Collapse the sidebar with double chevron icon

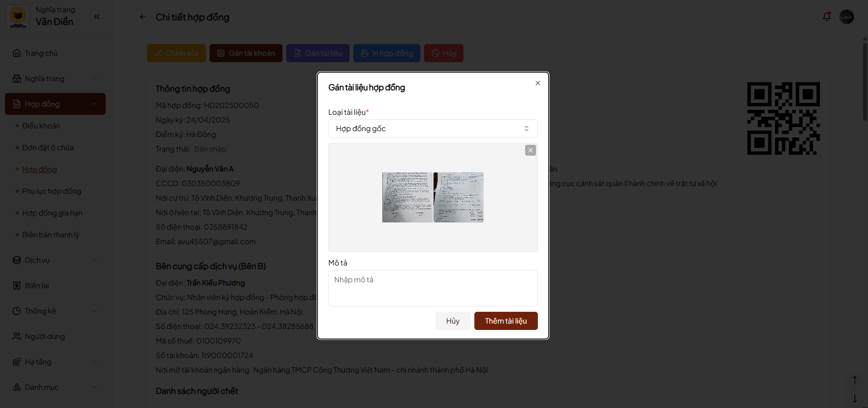(x=97, y=17)
